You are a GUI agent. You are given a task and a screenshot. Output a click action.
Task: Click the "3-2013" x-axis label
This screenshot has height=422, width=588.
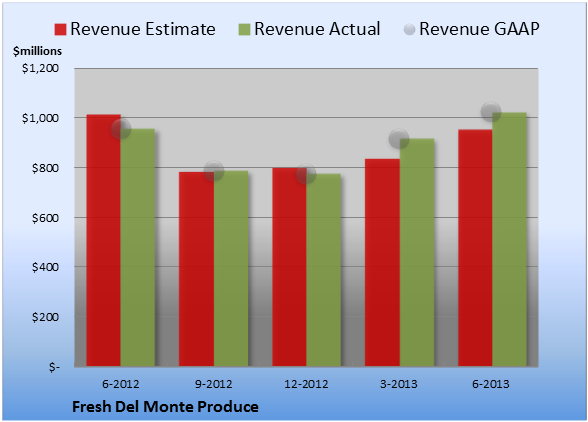[399, 384]
